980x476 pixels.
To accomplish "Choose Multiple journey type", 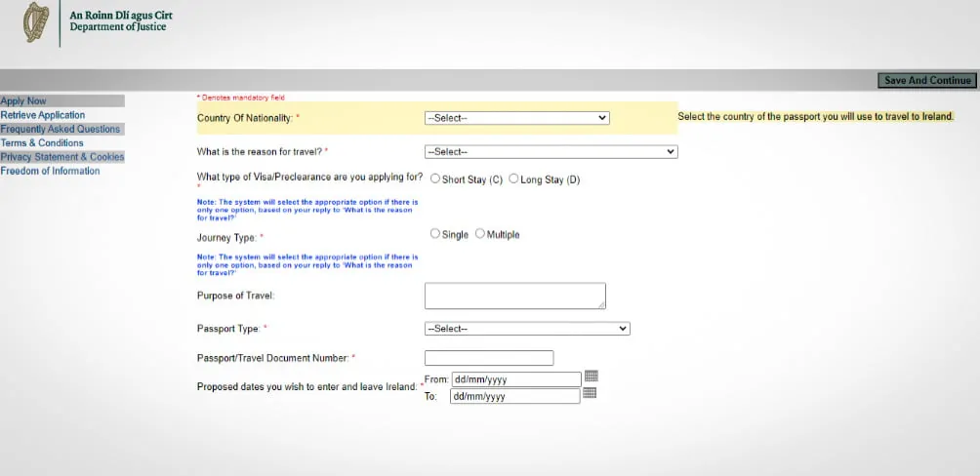I will (480, 234).
